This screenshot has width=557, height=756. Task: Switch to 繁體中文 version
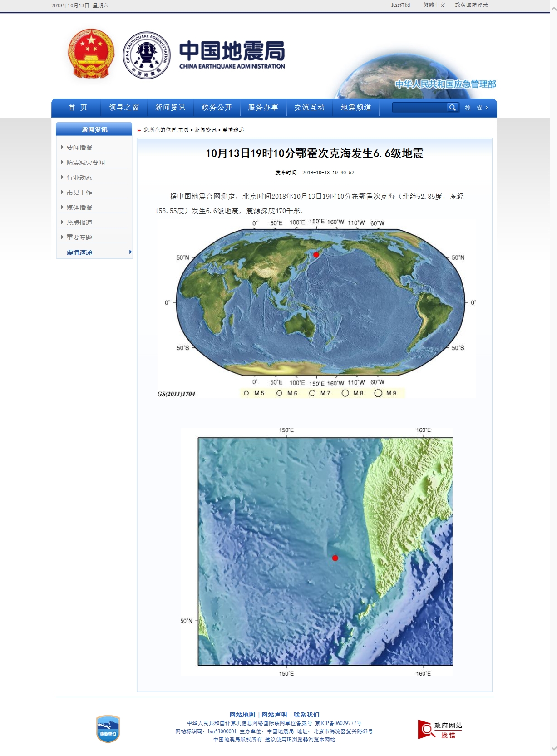(434, 5)
